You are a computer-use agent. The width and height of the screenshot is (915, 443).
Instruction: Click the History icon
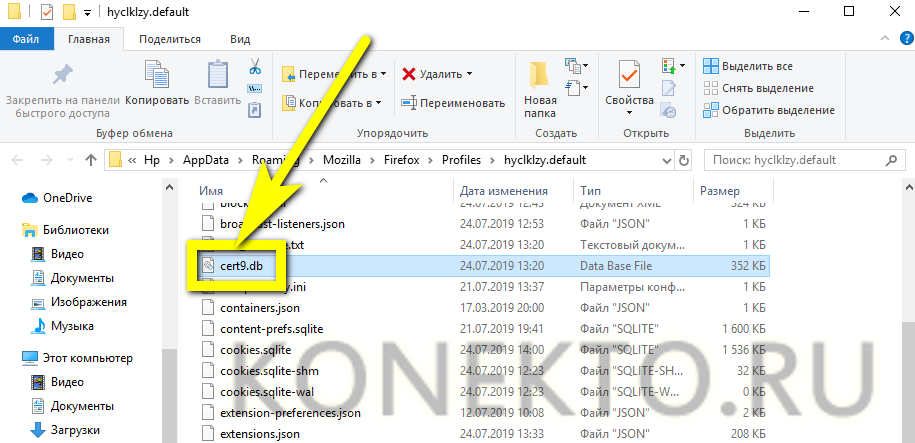669,110
